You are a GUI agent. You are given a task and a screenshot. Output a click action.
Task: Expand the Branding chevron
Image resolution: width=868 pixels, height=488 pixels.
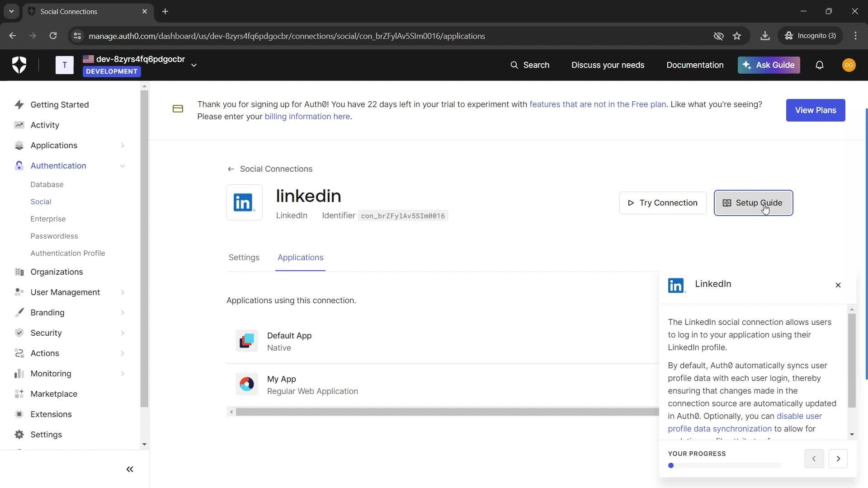(123, 313)
